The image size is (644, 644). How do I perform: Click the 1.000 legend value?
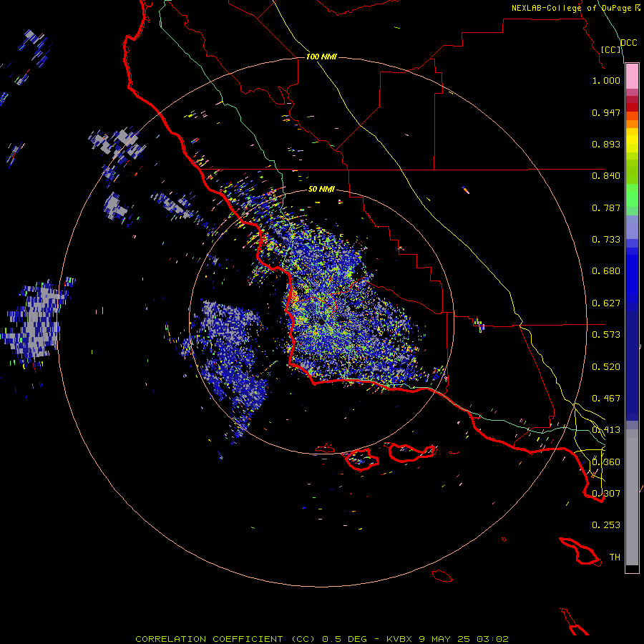point(606,80)
